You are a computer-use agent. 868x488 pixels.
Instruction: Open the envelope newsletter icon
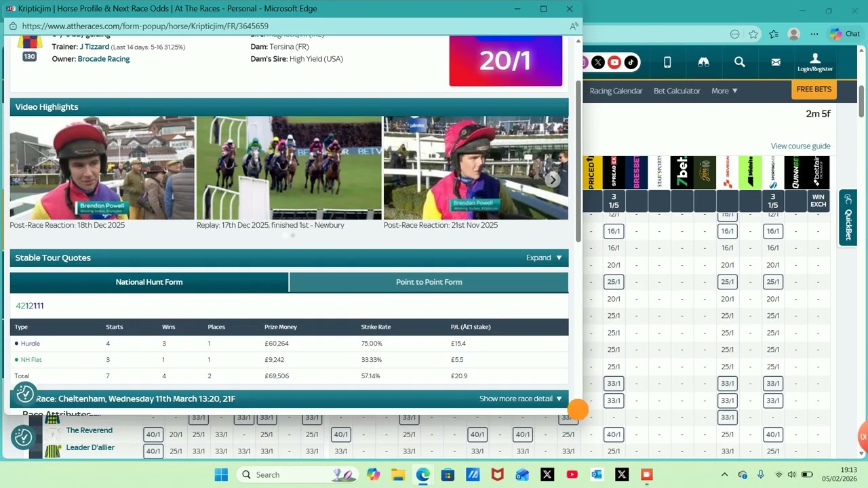click(x=776, y=62)
